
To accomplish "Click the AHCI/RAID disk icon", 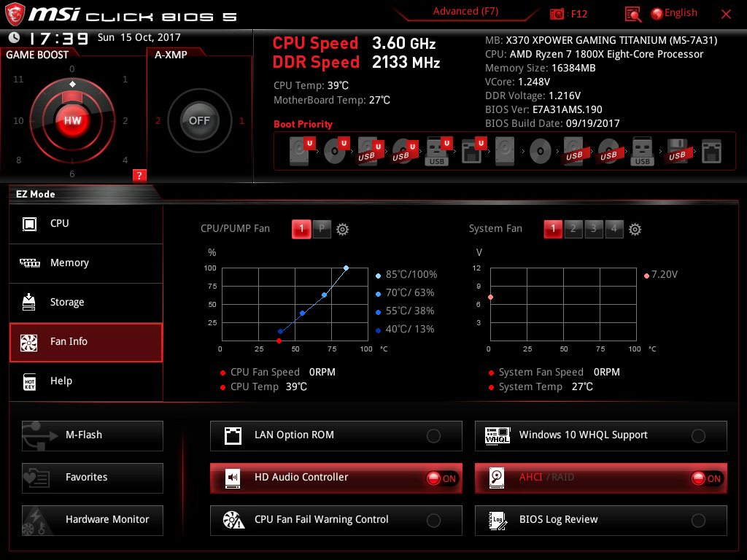I will tap(497, 478).
